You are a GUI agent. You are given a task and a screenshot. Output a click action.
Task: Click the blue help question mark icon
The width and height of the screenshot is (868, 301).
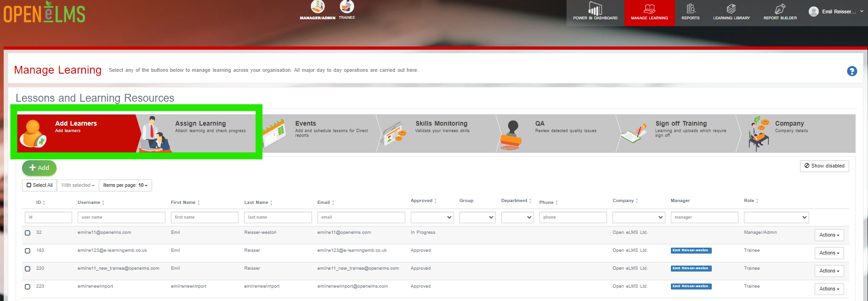click(852, 71)
